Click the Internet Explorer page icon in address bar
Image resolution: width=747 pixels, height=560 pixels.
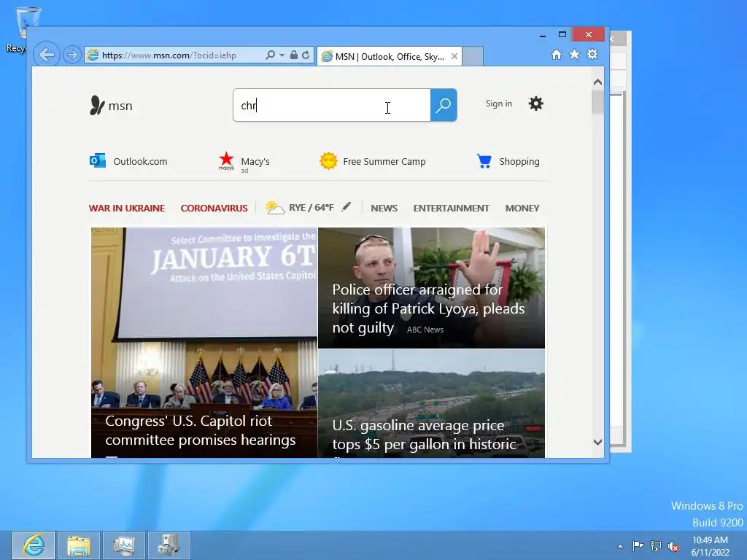click(93, 55)
